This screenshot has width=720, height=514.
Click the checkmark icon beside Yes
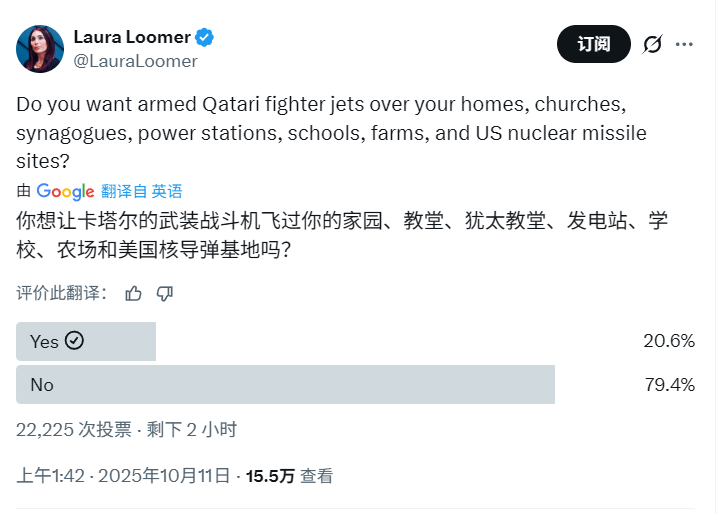tap(74, 341)
